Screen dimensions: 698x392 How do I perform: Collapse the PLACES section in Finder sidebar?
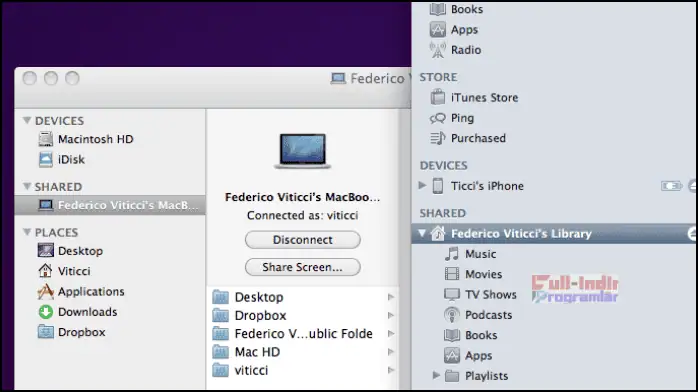tap(27, 232)
